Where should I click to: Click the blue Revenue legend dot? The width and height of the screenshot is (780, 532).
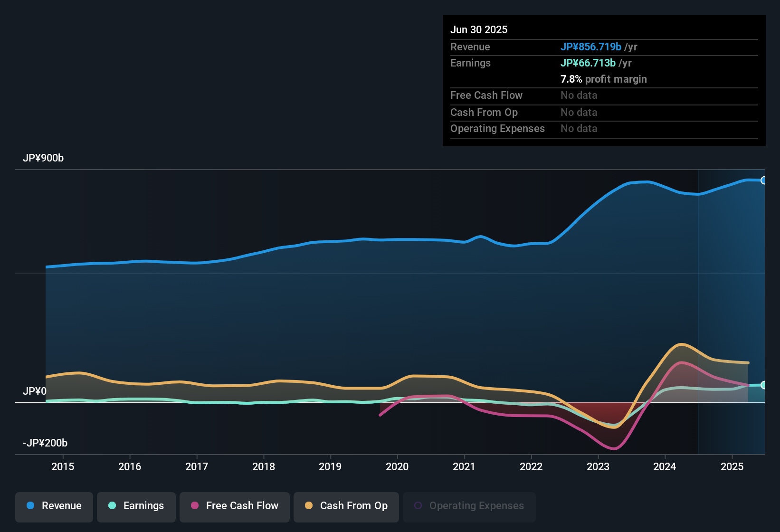click(x=30, y=505)
